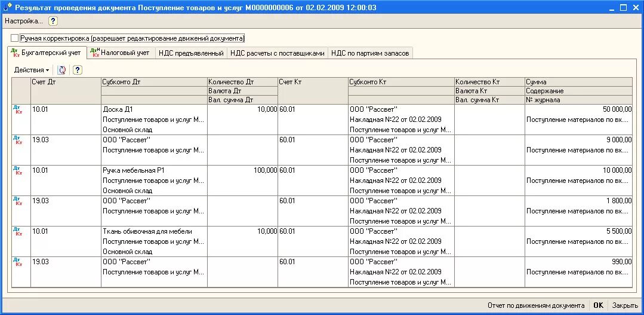Click the window icon in the title bar
This screenshot has width=644, height=315.
tap(7, 7)
